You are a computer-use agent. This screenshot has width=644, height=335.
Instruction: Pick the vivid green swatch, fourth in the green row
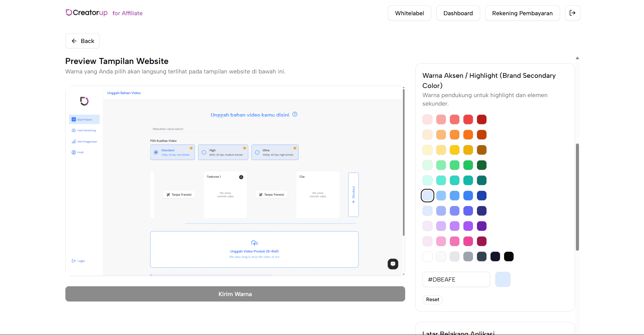click(x=468, y=165)
